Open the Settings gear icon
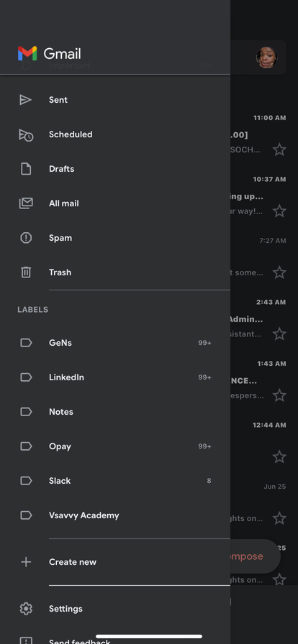This screenshot has width=298, height=644. point(26,609)
